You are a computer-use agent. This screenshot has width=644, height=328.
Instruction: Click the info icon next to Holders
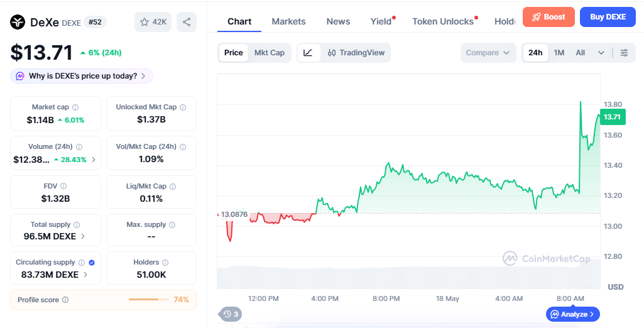pyautogui.click(x=165, y=262)
